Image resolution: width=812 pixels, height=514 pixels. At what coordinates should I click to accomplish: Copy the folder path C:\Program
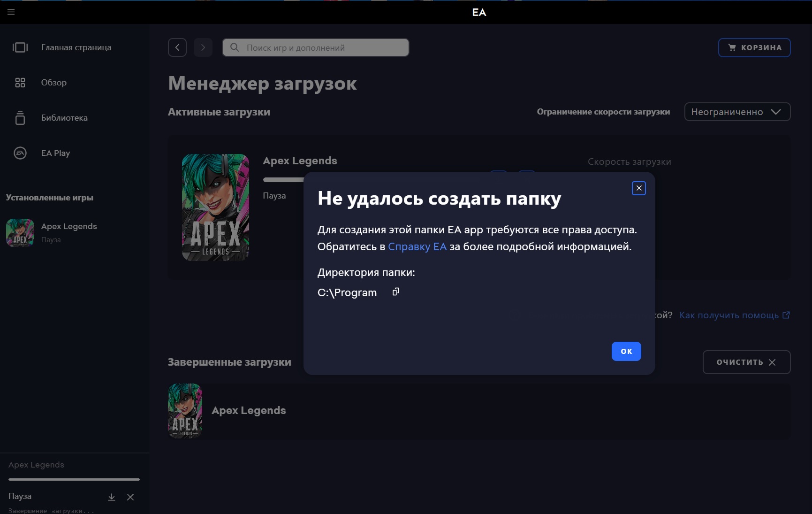click(x=396, y=292)
